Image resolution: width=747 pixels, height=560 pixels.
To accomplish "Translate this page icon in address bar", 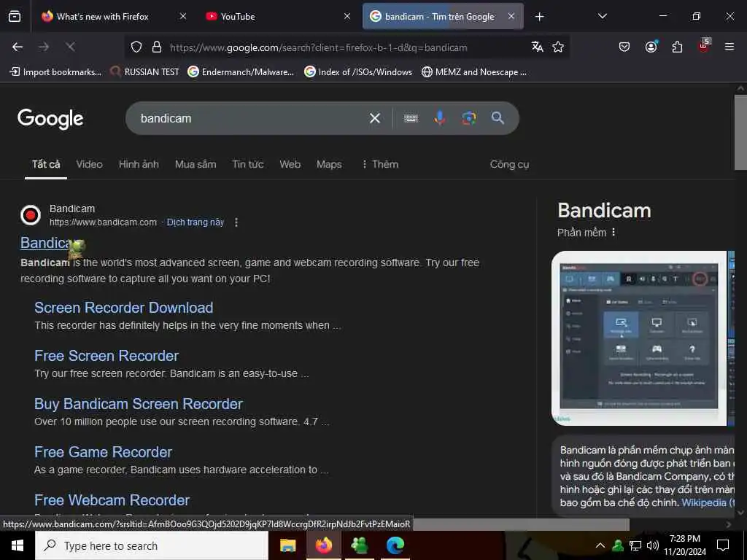I will click(538, 47).
